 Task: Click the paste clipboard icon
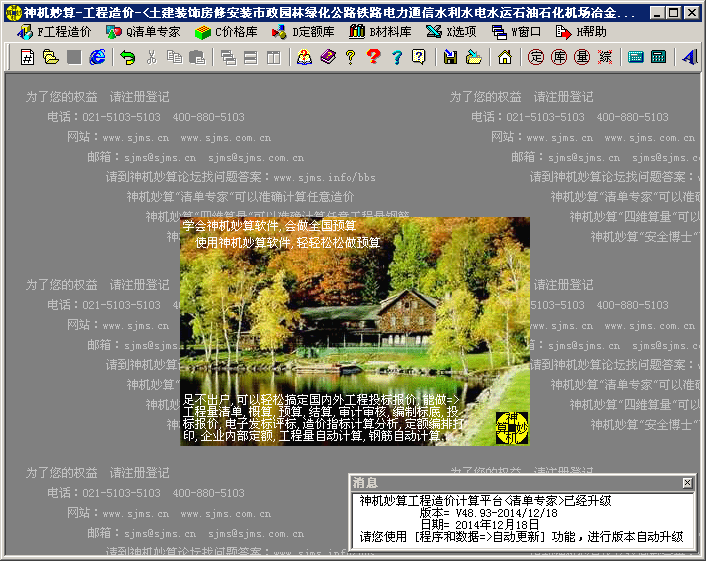click(198, 57)
